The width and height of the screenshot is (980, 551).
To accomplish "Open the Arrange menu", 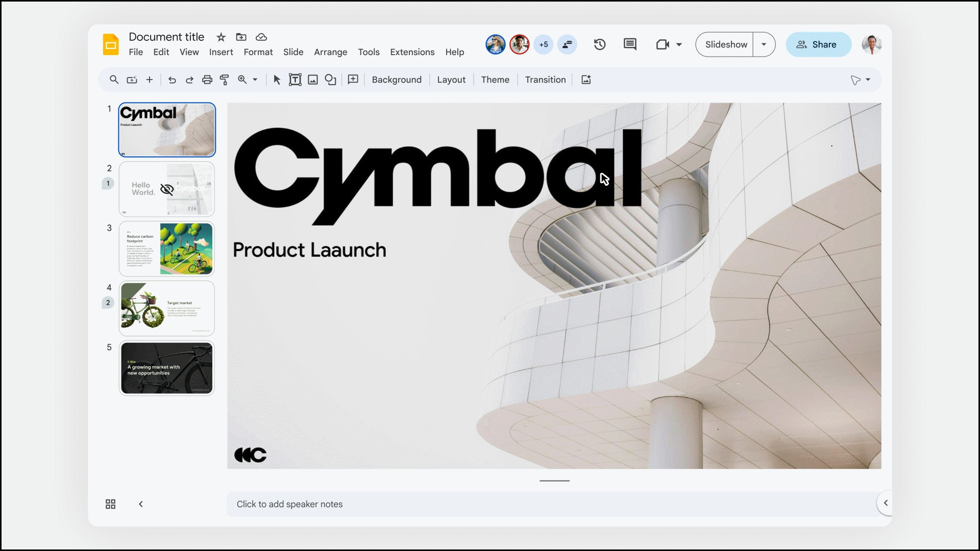I will [x=330, y=52].
